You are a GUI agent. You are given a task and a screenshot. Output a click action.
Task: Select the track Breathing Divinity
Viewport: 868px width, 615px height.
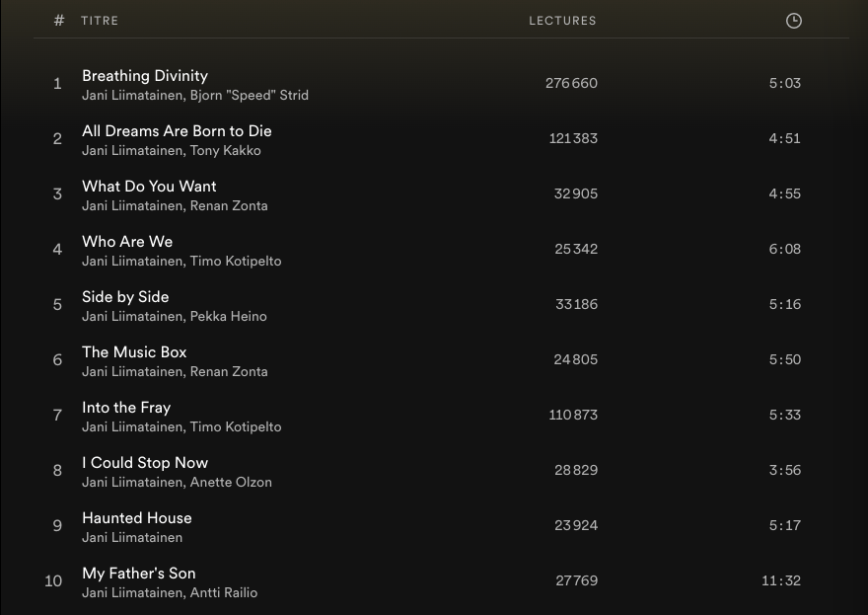tap(145, 76)
